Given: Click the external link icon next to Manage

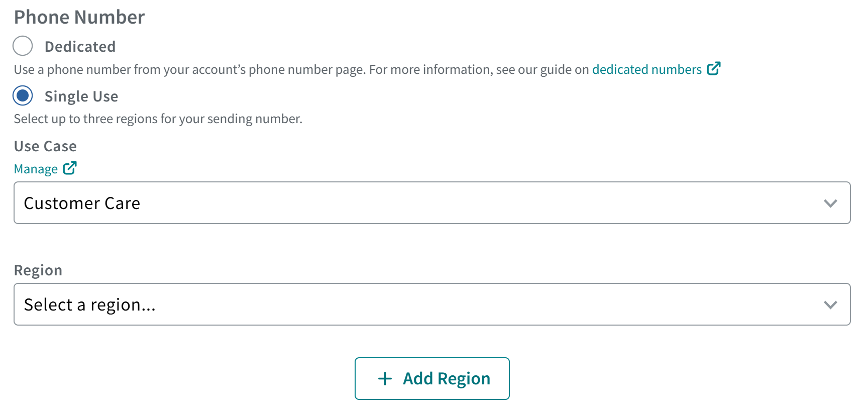Looking at the screenshot, I should (x=70, y=167).
